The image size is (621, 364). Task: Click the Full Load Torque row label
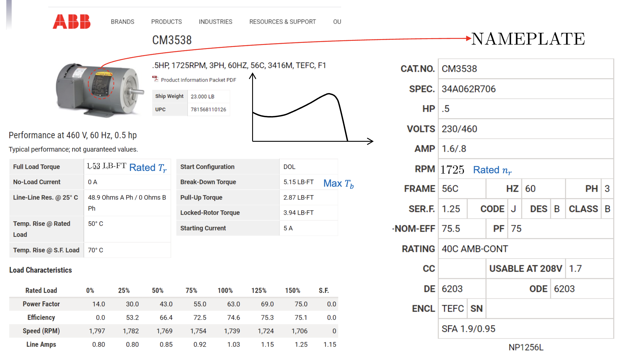coord(36,167)
